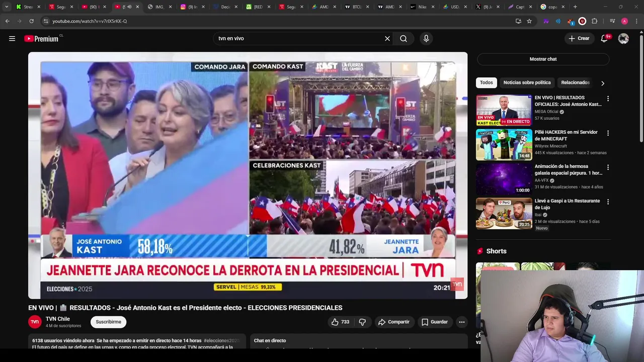
Task: Open the EN VIVO RESULTADOS OFICIALES title
Action: [568, 101]
